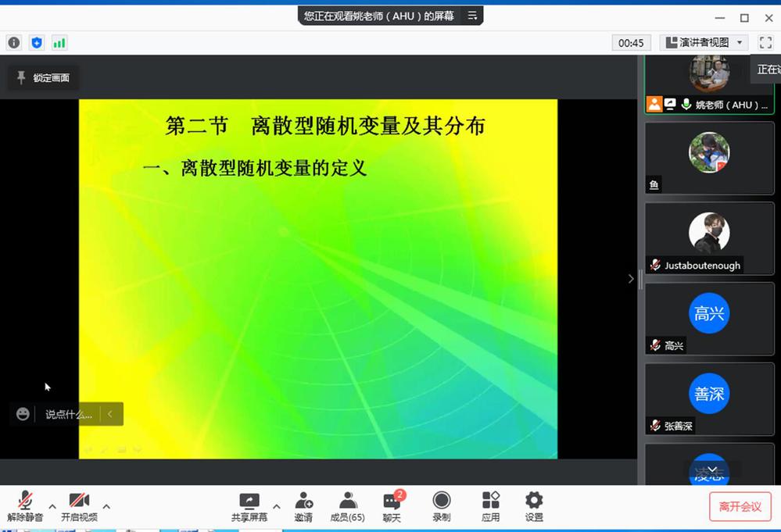Collapse participant panel with side chevron
Image resolution: width=781 pixels, height=532 pixels.
(631, 279)
